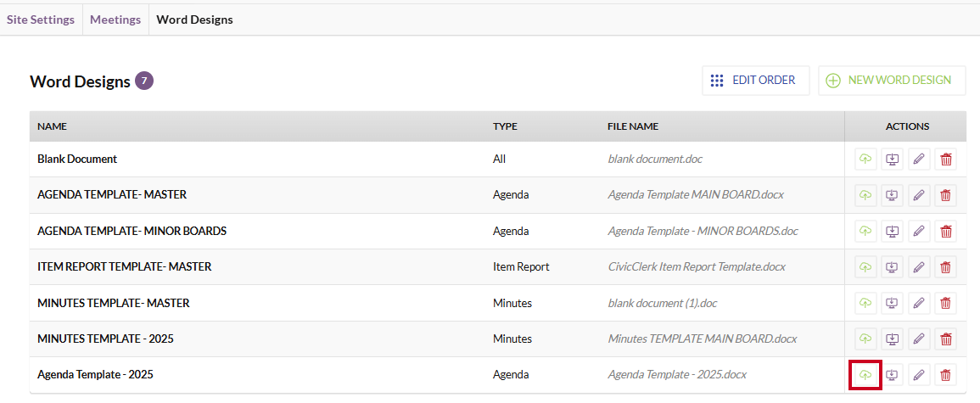980x403 pixels.
Task: Delete the Blank Document design
Action: point(945,160)
